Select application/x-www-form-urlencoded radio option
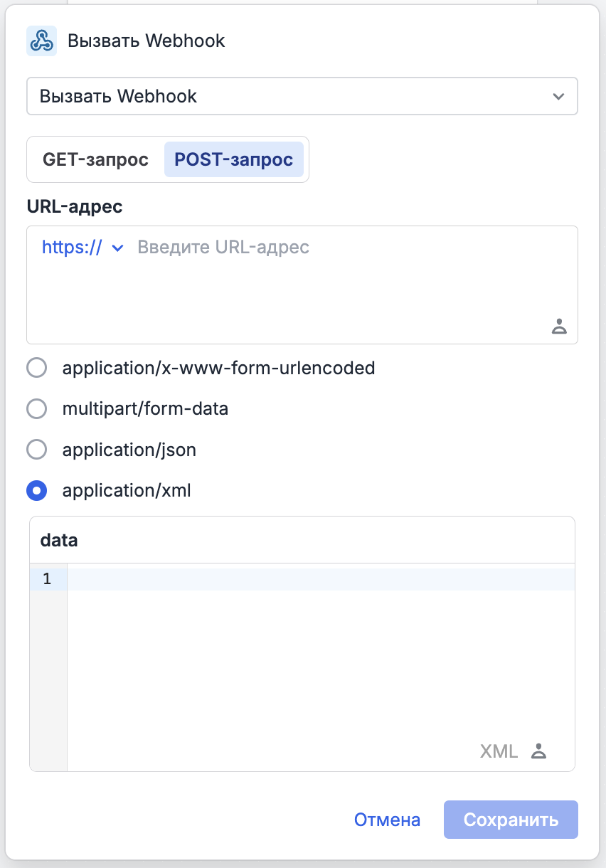Image resolution: width=606 pixels, height=868 pixels. pos(36,368)
